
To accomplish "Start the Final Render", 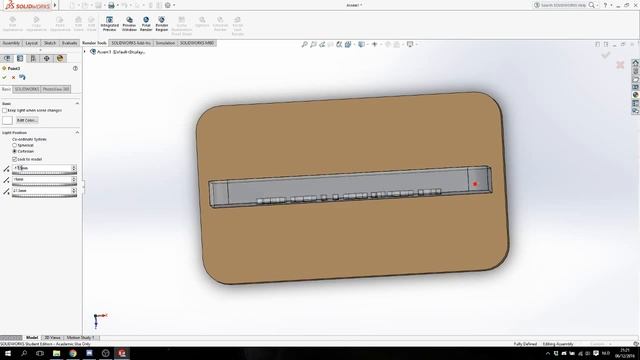I will pyautogui.click(x=146, y=24).
